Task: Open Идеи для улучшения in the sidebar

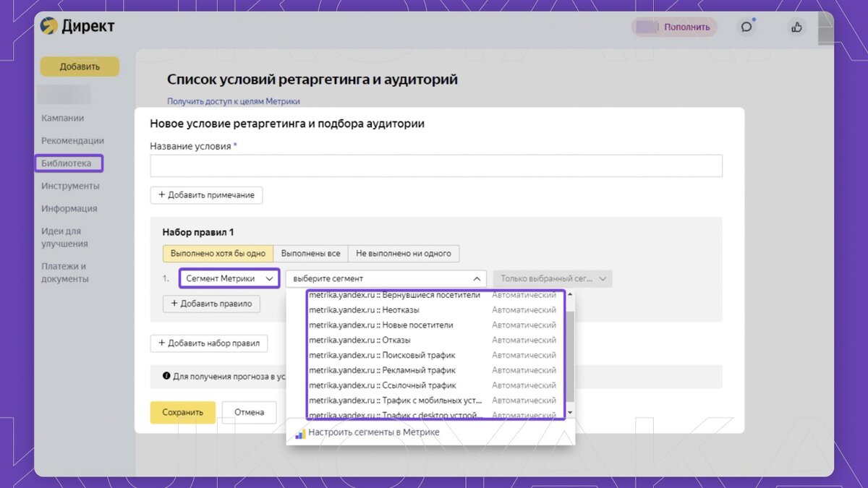Action: pos(64,237)
